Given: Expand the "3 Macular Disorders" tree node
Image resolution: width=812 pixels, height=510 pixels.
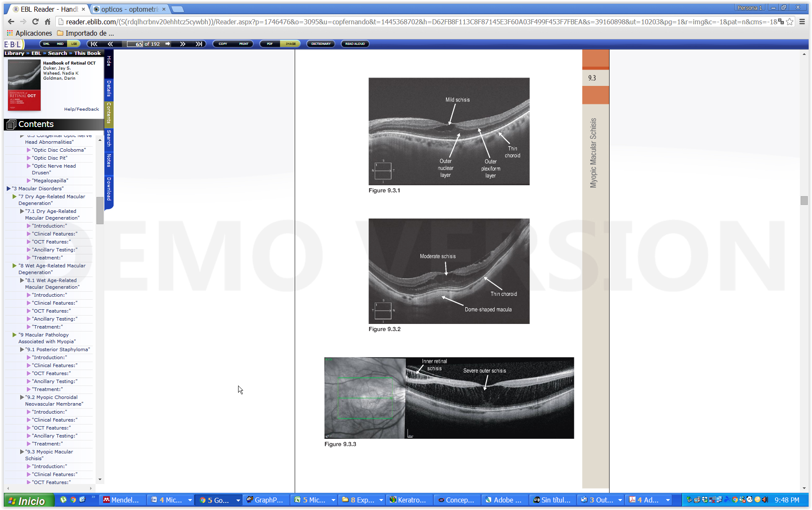Looking at the screenshot, I should point(8,189).
